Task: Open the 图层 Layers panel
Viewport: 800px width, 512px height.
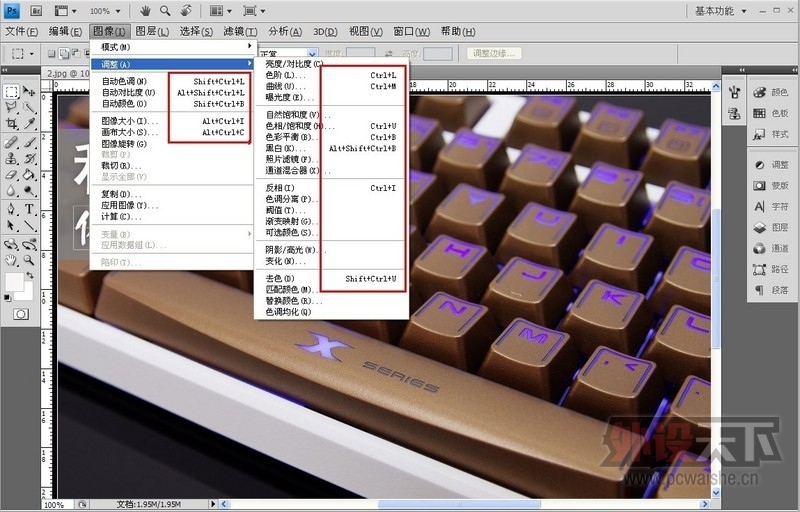Action: [x=771, y=227]
